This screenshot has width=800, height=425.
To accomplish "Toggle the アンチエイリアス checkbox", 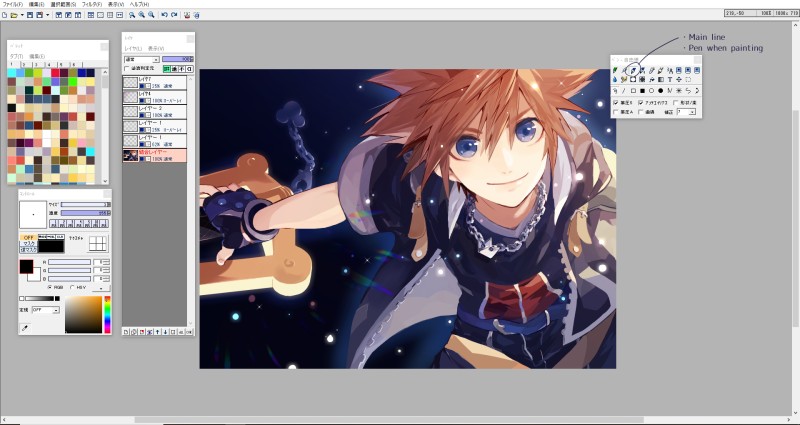I will 641,103.
